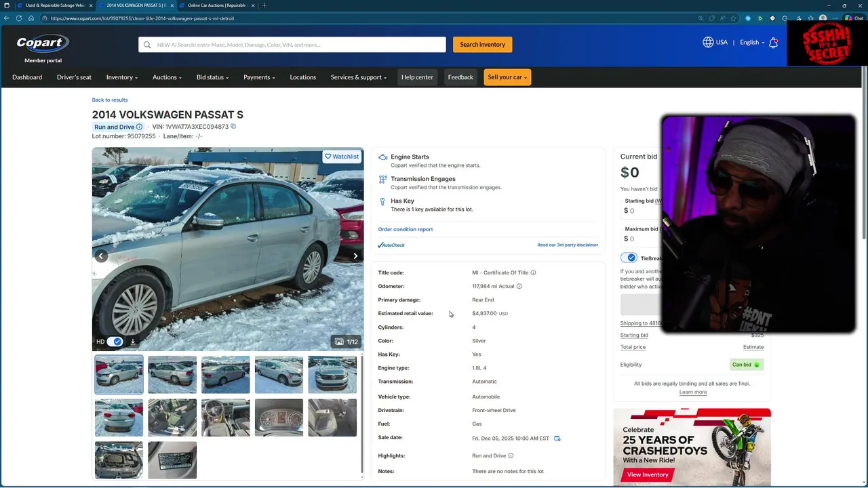The height and width of the screenshot is (488, 868).
Task: Click View Inventory on CrashedToys ad
Action: click(x=648, y=474)
